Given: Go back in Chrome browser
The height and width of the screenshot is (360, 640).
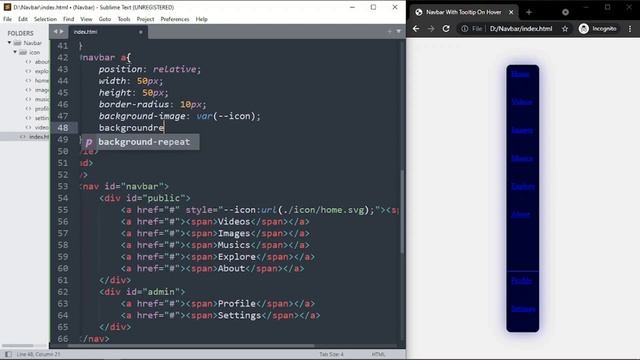Looking at the screenshot, I should click(416, 29).
